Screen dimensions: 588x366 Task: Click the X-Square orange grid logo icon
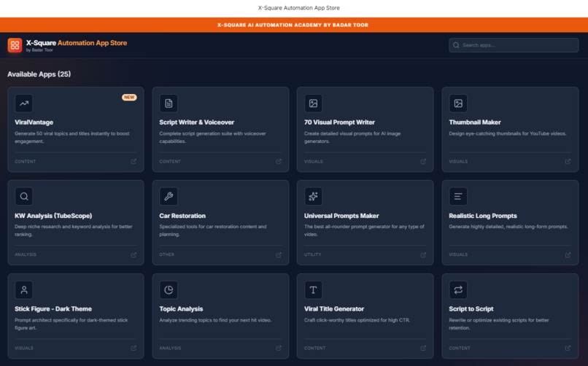point(15,45)
